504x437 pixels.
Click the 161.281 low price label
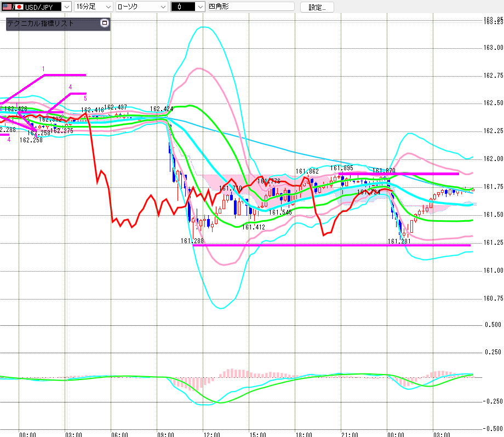click(x=399, y=241)
